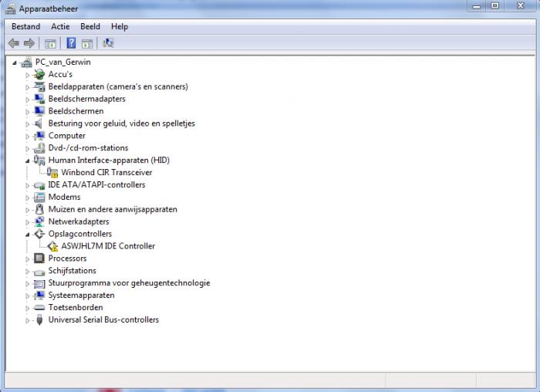
Task: Click the Dvd-/cd-rom-stations drive icon
Action: (39, 148)
